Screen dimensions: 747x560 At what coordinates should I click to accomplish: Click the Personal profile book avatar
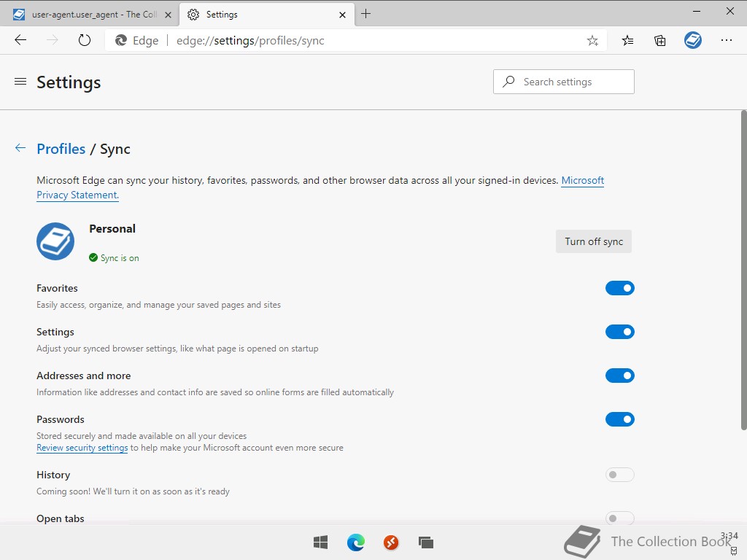(55, 241)
